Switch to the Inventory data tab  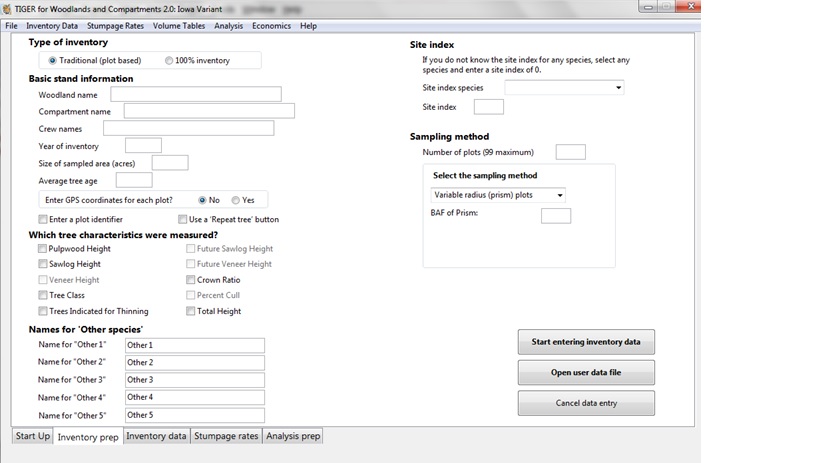tap(156, 436)
